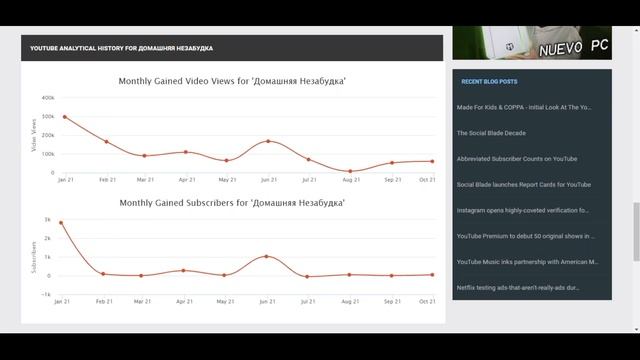640x360 pixels.
Task: Open 'Netflix testing ads' blog post
Action: click(518, 287)
